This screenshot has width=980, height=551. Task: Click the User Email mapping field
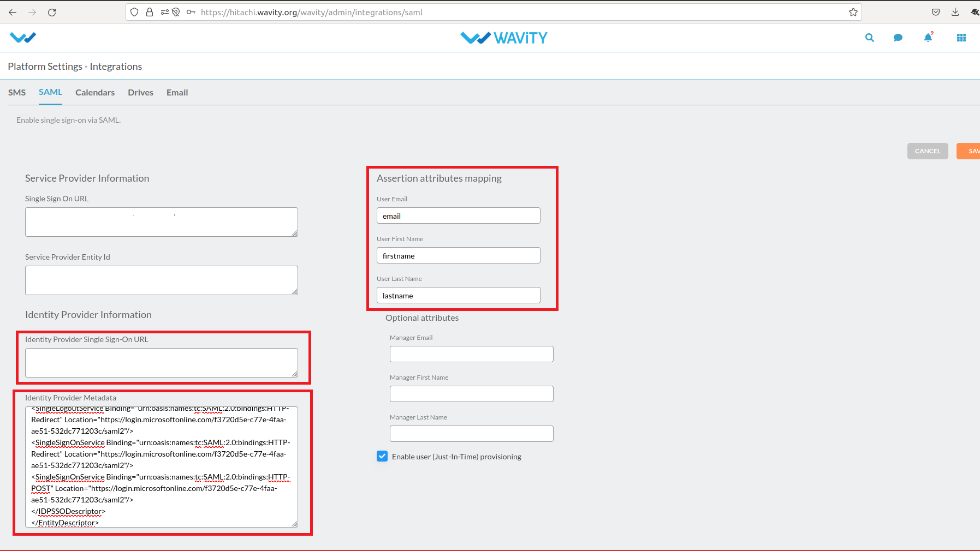tap(459, 215)
